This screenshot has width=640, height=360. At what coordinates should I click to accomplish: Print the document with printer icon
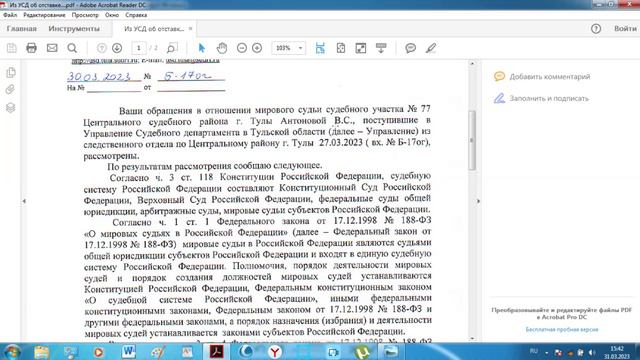tap(31, 48)
